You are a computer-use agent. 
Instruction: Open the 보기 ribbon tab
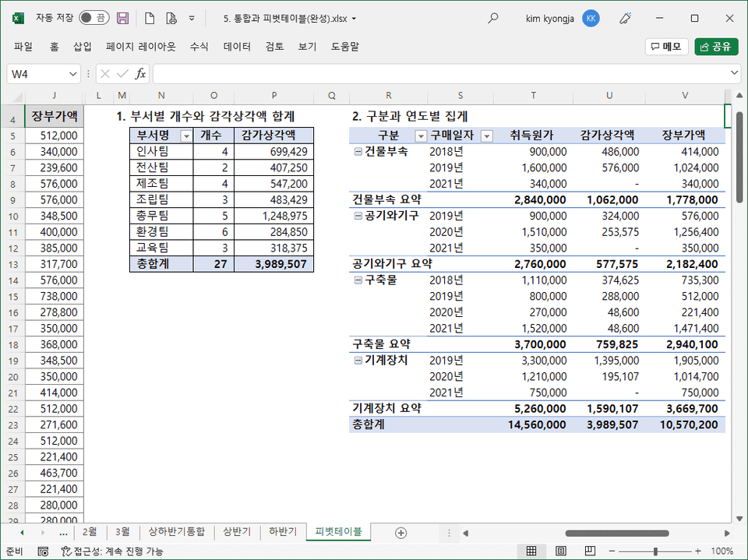point(307,47)
